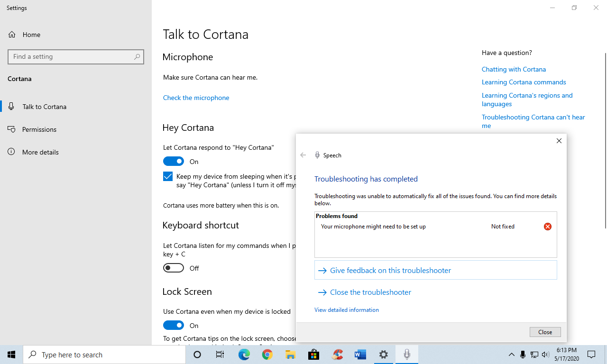Switch to Speech troubleshooter on taskbar
The height and width of the screenshot is (364, 607).
(x=407, y=355)
